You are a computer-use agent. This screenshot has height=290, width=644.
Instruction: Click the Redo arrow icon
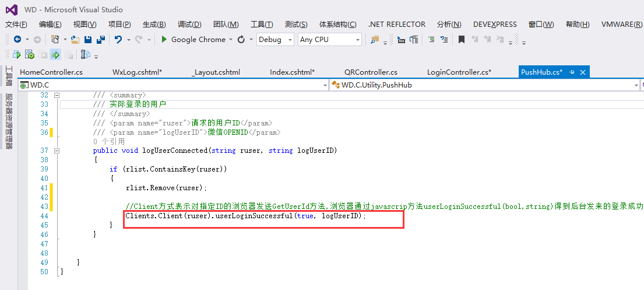139,40
